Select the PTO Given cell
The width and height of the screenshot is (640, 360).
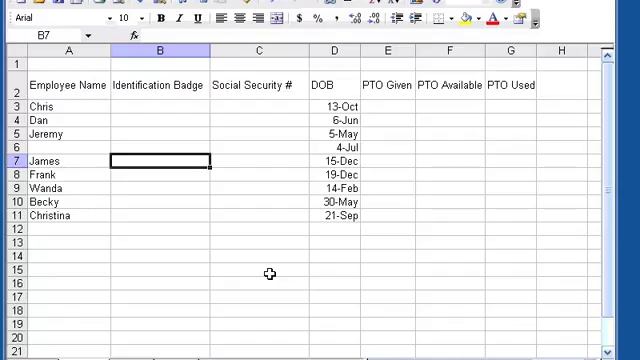pyautogui.click(x=388, y=85)
